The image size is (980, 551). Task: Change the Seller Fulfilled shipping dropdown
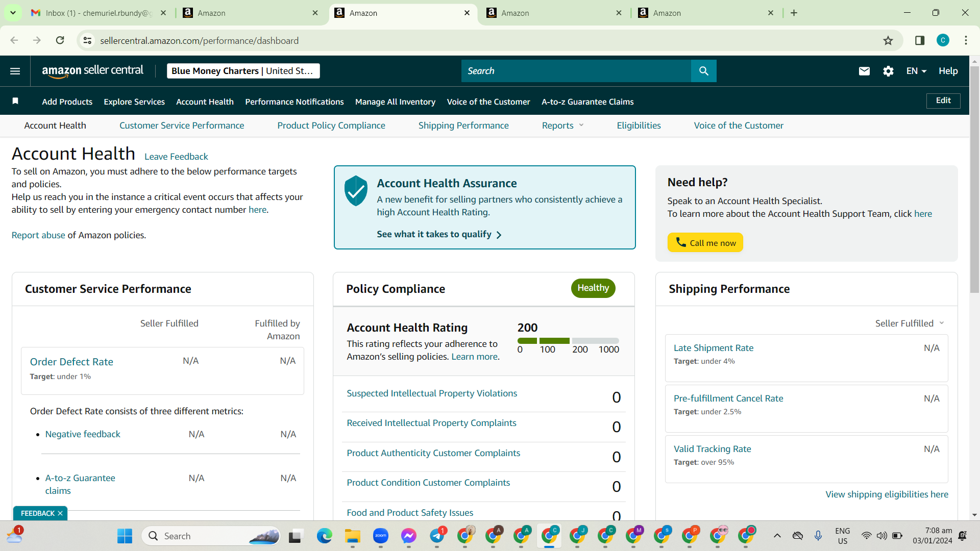(x=910, y=323)
